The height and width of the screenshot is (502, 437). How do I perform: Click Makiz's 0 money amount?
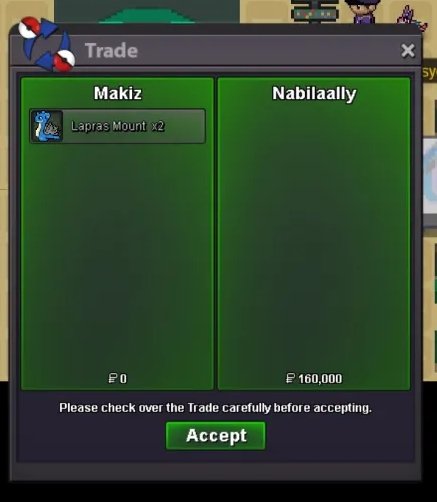[x=123, y=379]
